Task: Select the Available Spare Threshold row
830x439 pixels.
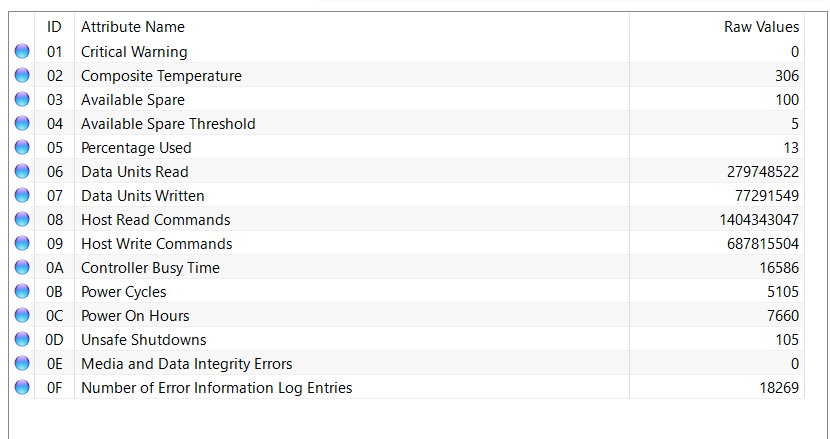Action: coord(407,123)
